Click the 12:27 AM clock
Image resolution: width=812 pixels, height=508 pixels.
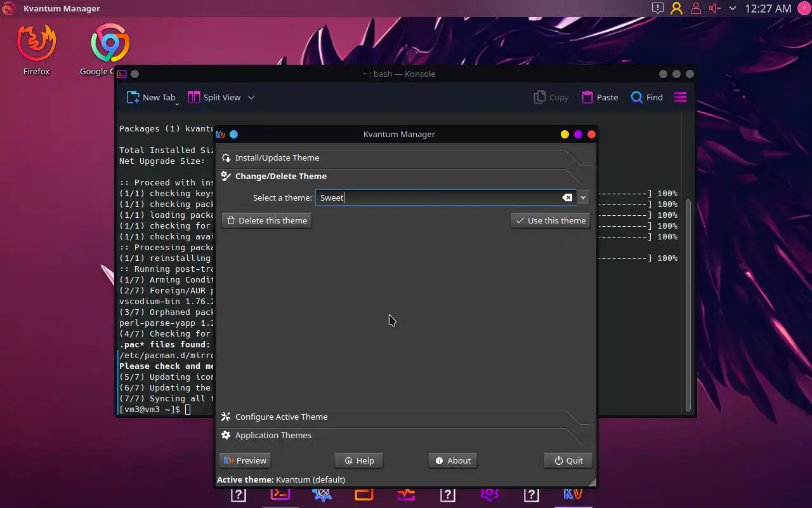tap(768, 8)
